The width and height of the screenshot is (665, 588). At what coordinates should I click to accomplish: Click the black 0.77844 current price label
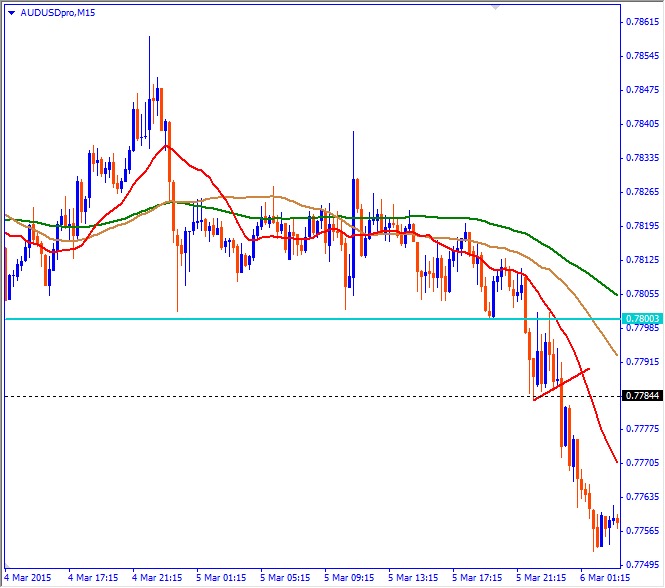point(642,396)
